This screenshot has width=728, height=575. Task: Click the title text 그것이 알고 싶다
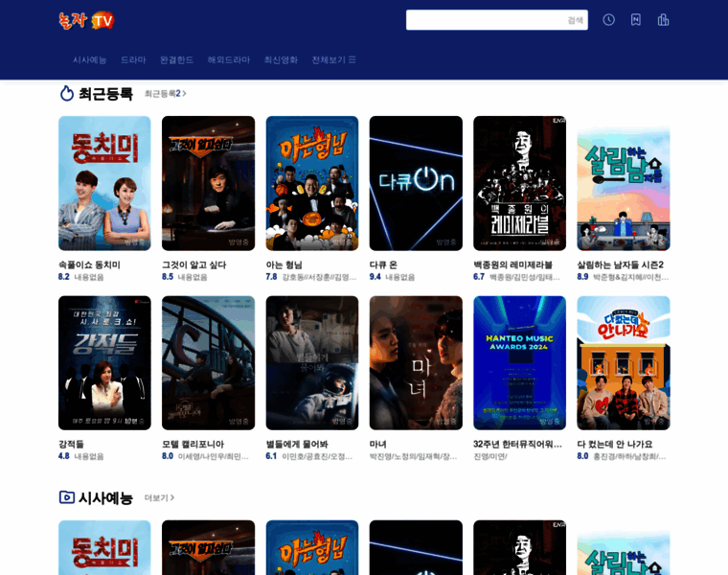pyautogui.click(x=194, y=264)
